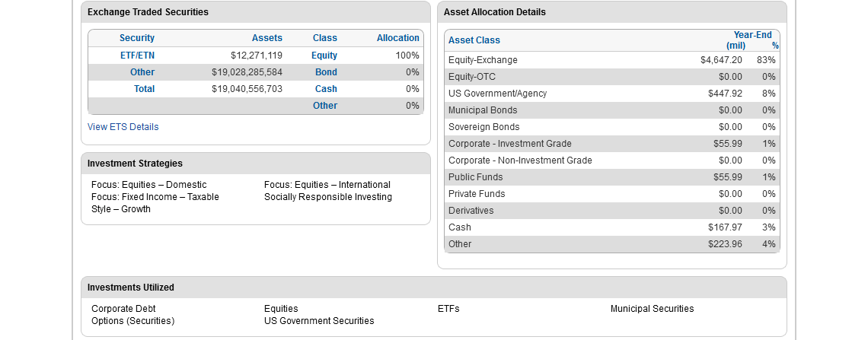Click the Equity class label

click(x=324, y=56)
